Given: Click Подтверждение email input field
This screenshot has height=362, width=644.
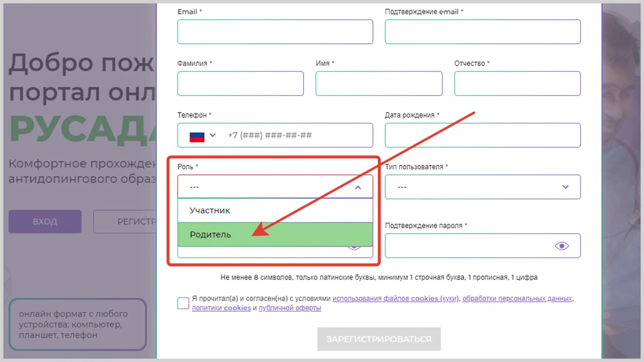Looking at the screenshot, I should pos(482,32).
